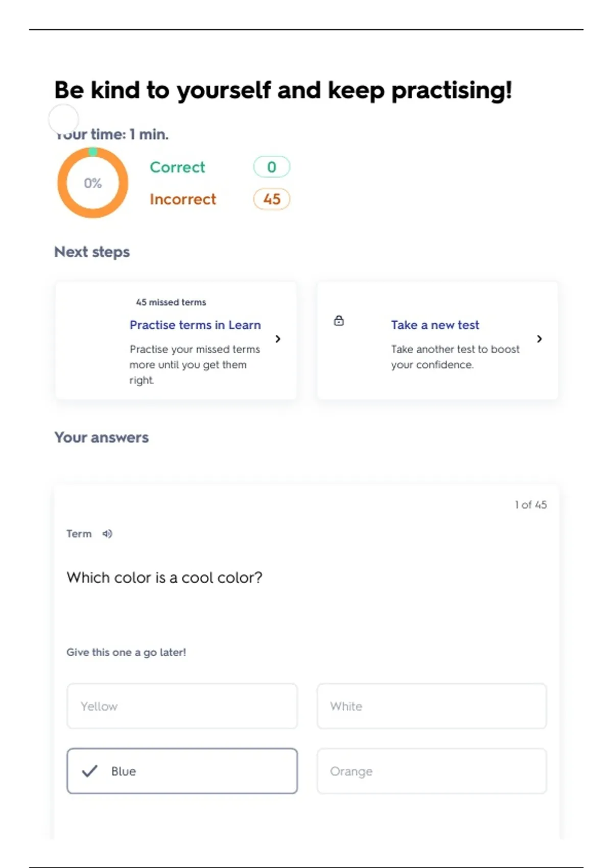This screenshot has width=613, height=868.
Task: Open the Take a new test chevron
Action: click(539, 339)
